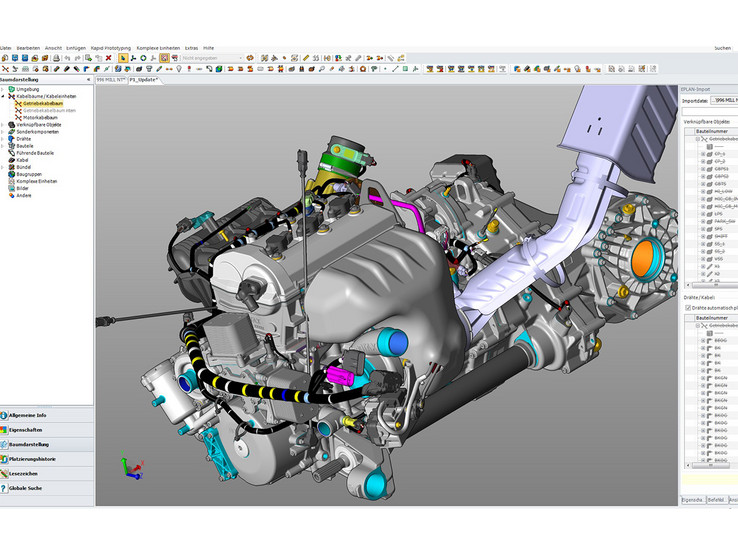Open the Einfügen menu

tap(76, 48)
